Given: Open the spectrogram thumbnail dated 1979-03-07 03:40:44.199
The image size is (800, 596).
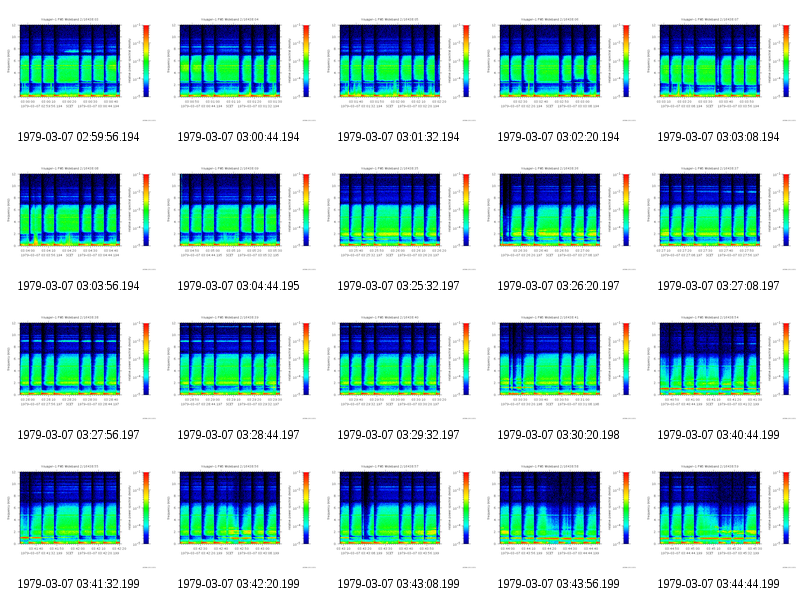Looking at the screenshot, I should (718, 366).
